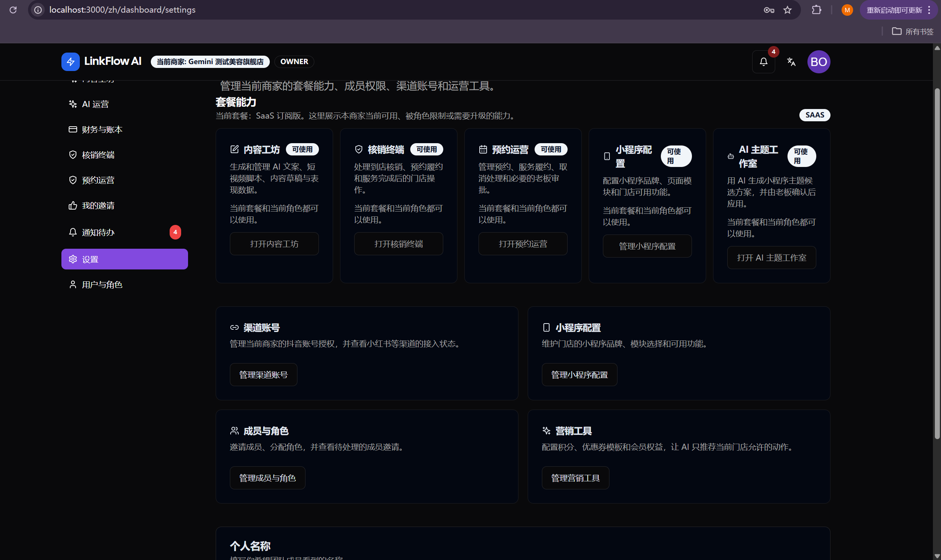Screen dimensions: 941x560
Task: Click the scrollbar up arrow
Action: click(937, 48)
